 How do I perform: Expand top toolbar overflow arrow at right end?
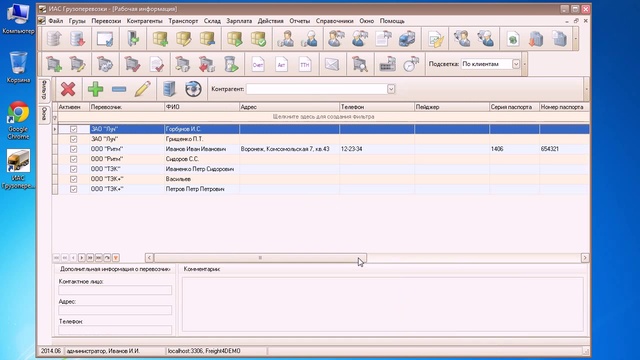coord(576,39)
